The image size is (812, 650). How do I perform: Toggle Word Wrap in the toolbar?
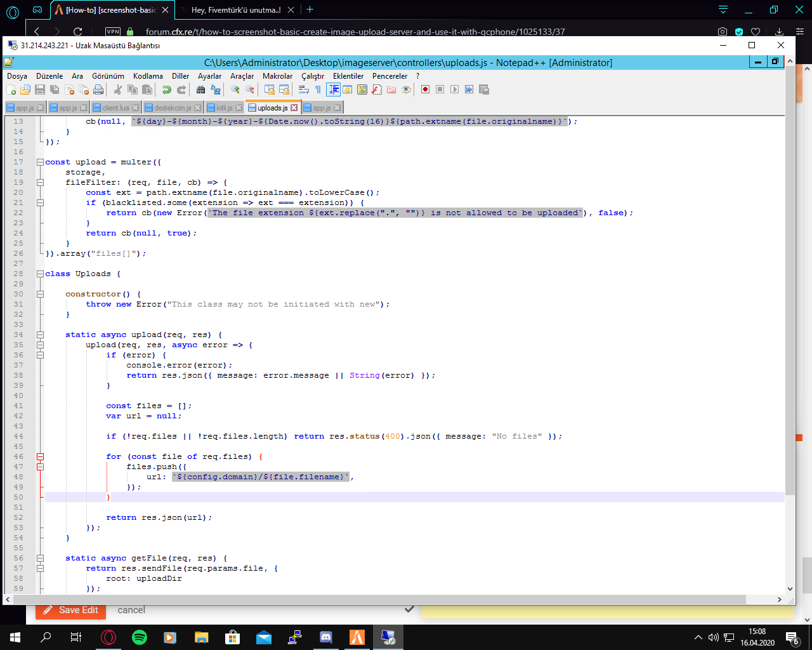pyautogui.click(x=304, y=90)
